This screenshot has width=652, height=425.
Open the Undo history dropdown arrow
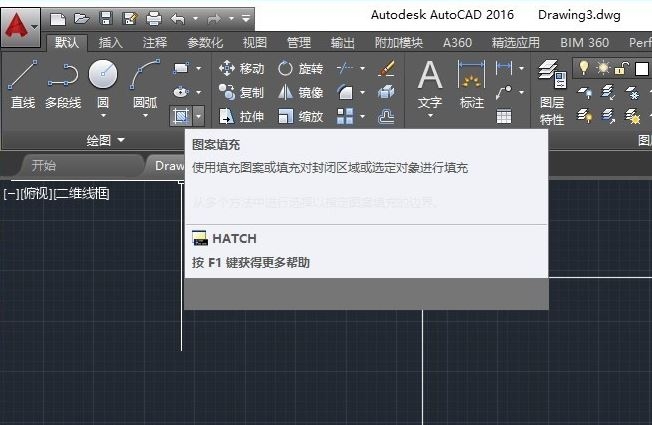(x=195, y=19)
